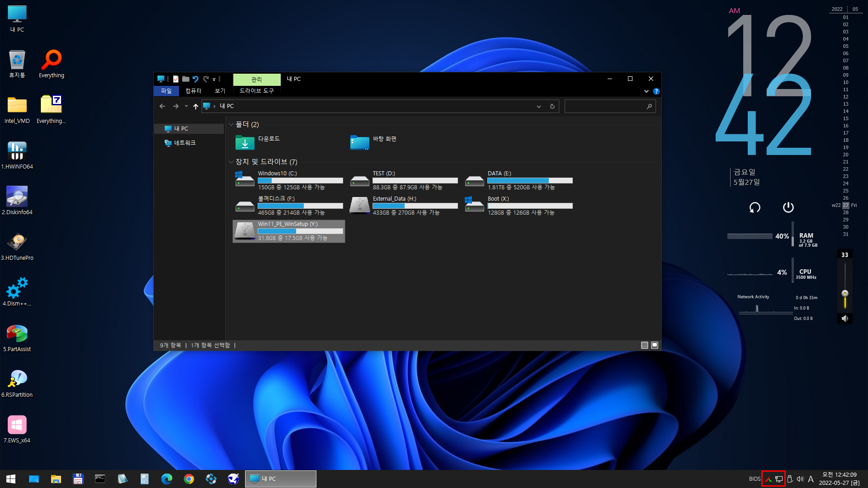Select the Boot (X:) drive

tap(519, 206)
